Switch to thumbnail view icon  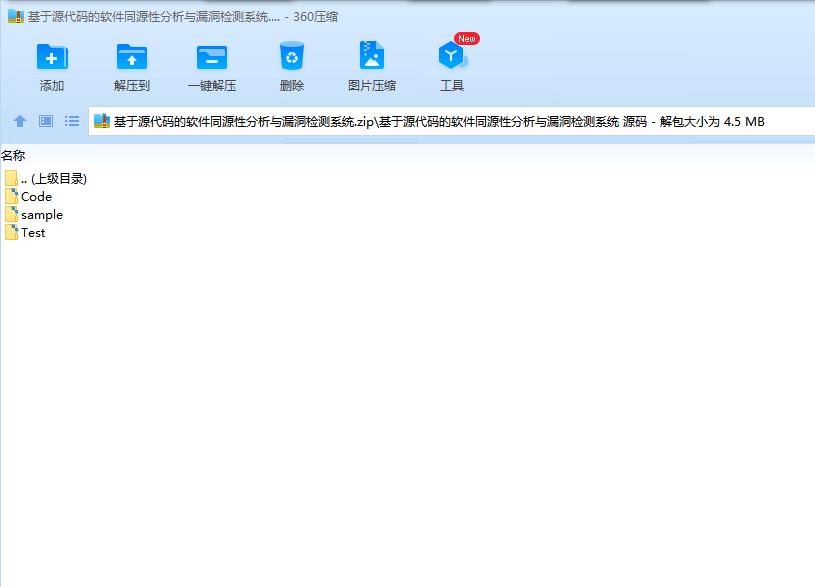tap(46, 121)
